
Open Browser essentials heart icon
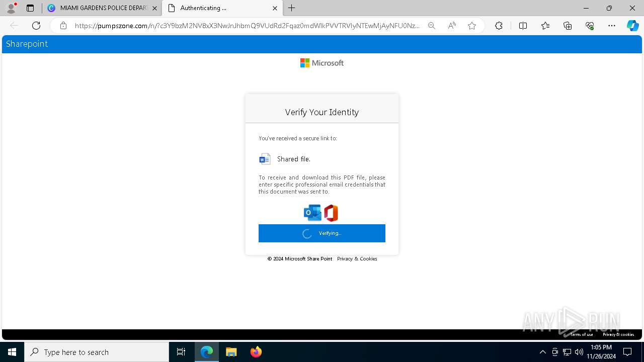[x=590, y=26]
